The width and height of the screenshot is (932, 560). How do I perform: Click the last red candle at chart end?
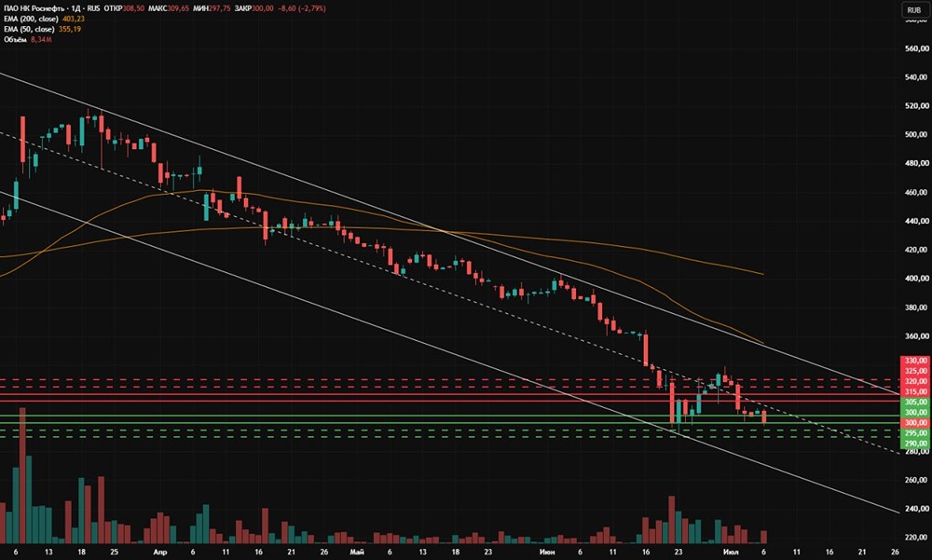(x=764, y=417)
